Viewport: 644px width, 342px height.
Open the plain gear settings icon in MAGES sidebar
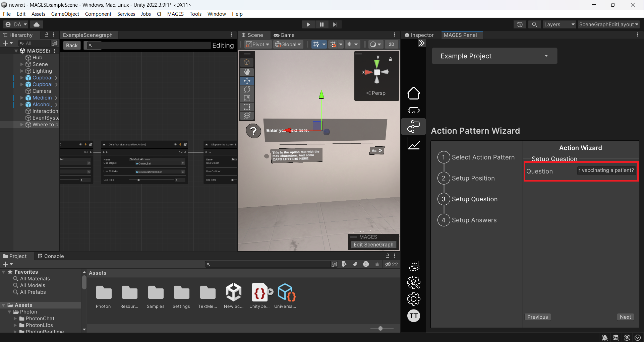(414, 299)
